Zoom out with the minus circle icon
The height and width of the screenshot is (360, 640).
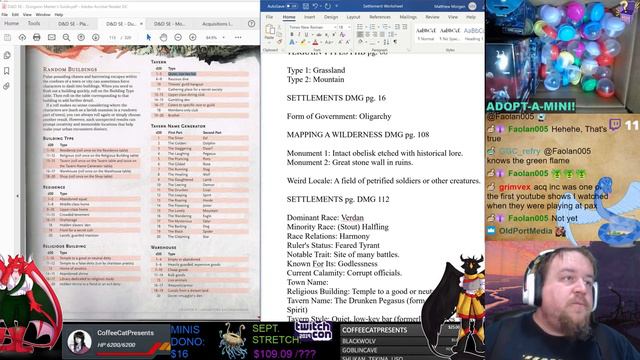pos(178,37)
